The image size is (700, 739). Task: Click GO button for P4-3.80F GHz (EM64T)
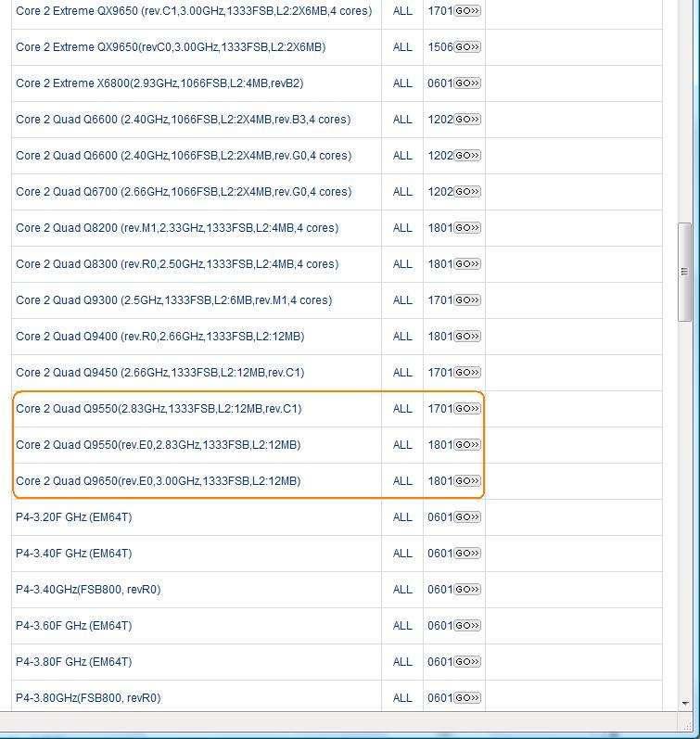click(x=467, y=662)
